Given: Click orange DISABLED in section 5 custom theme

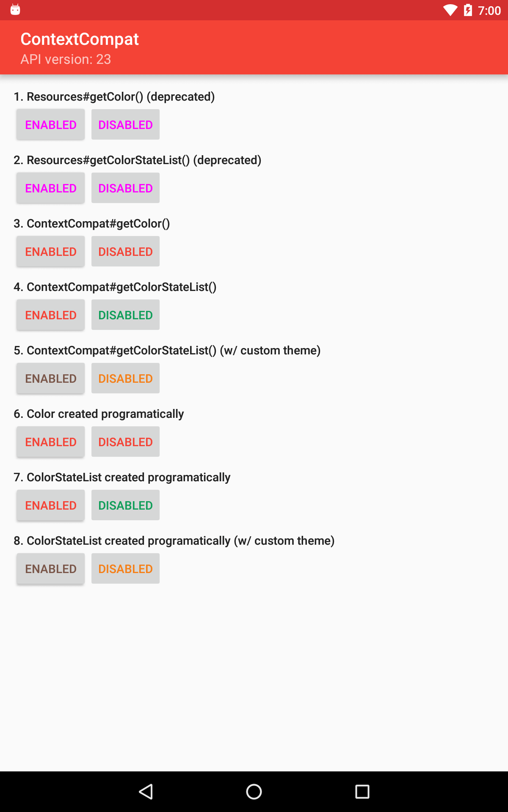Looking at the screenshot, I should point(125,379).
